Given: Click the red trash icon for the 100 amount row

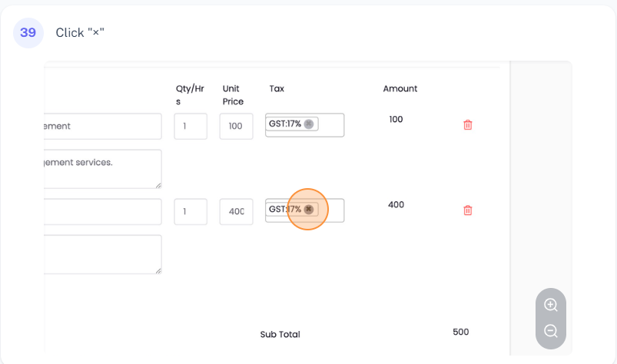Looking at the screenshot, I should 467,125.
